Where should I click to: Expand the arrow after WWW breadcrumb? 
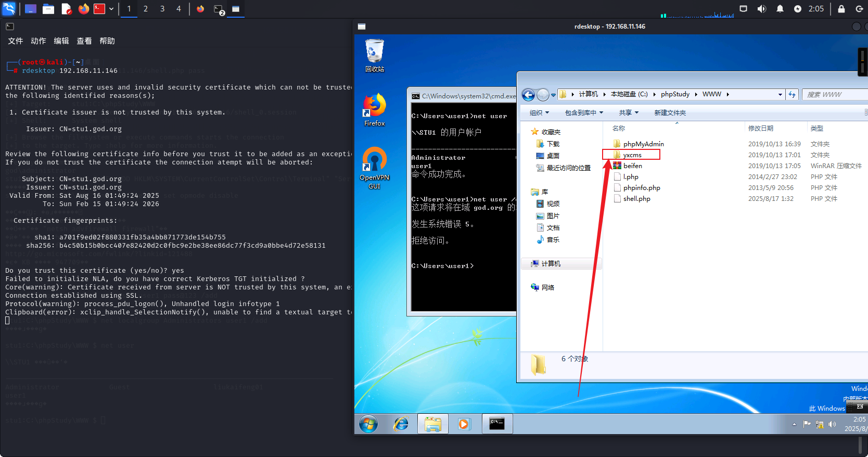click(727, 94)
